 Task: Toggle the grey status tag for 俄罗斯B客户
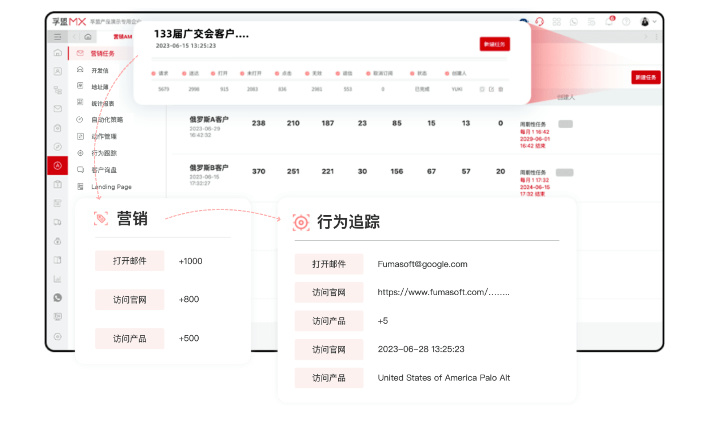(565, 172)
